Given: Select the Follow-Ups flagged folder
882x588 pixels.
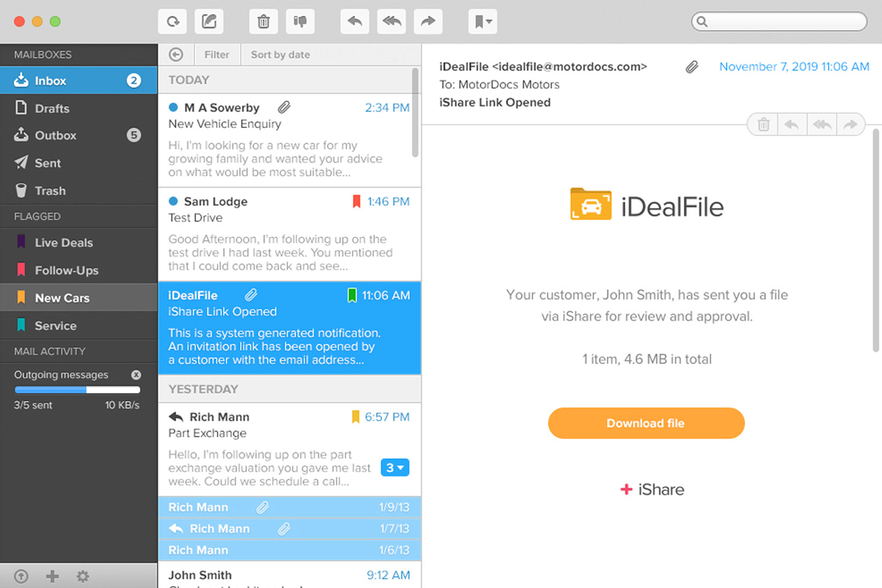Looking at the screenshot, I should pyautogui.click(x=78, y=270).
